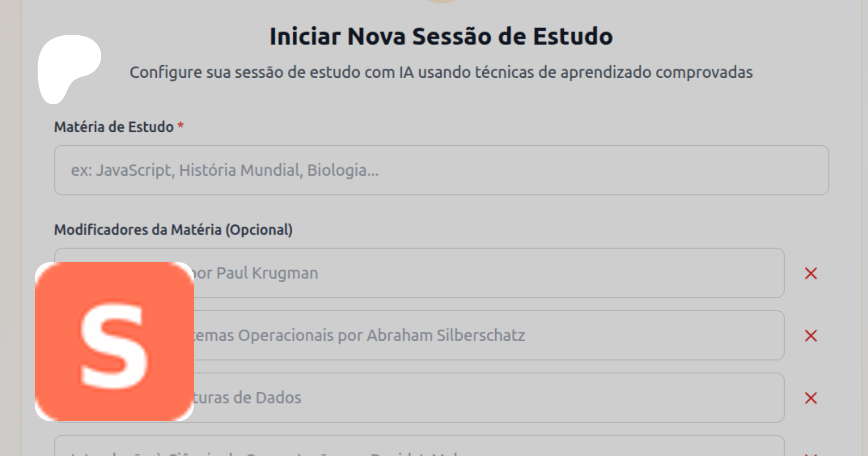
Task: Click the Matéria de Estudo label
Action: (x=114, y=127)
